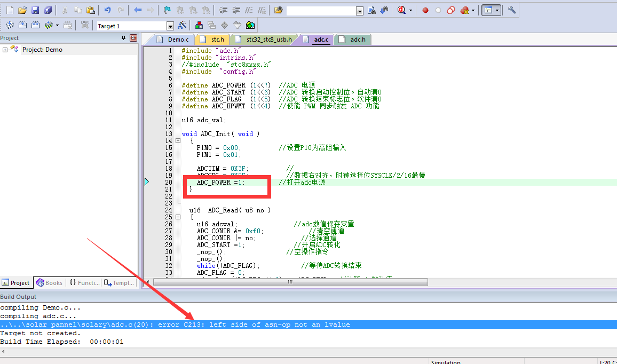Expand the Project: Demo tree node
This screenshot has height=364, width=617.
5,50
